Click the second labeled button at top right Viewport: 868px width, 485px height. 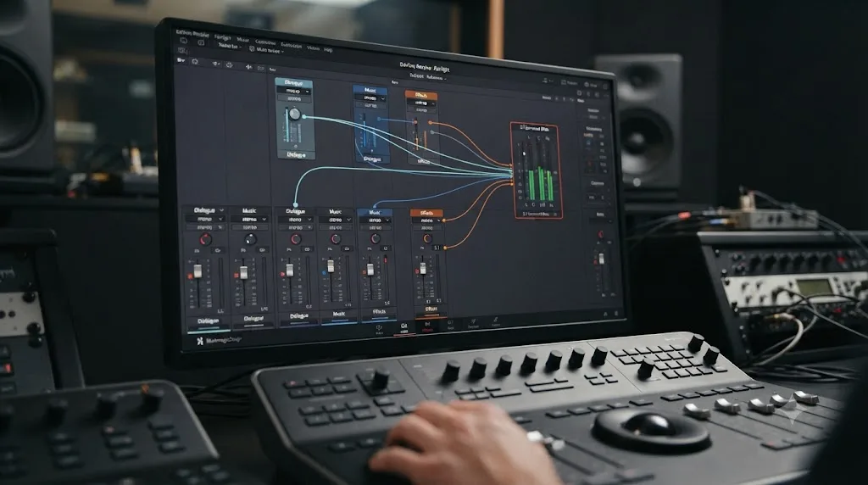(591, 85)
